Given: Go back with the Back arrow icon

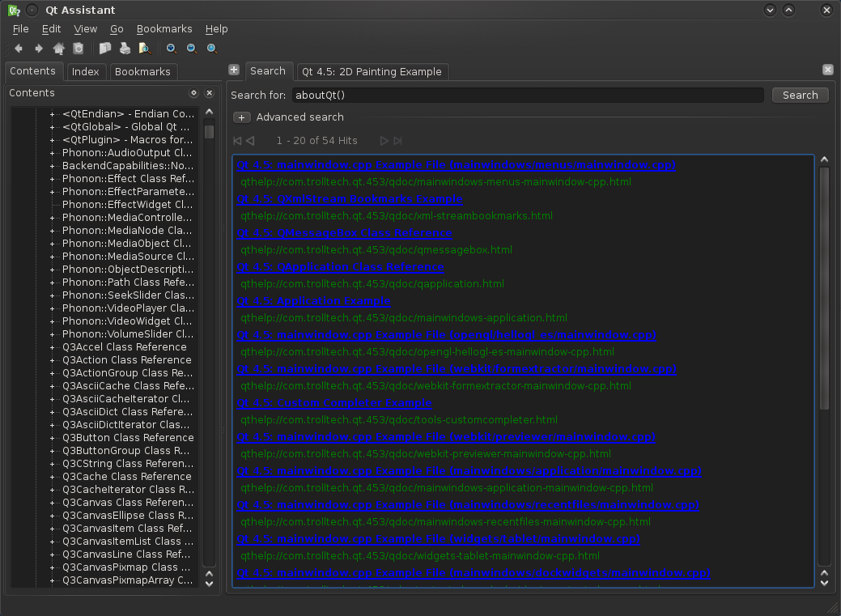Looking at the screenshot, I should [x=19, y=49].
